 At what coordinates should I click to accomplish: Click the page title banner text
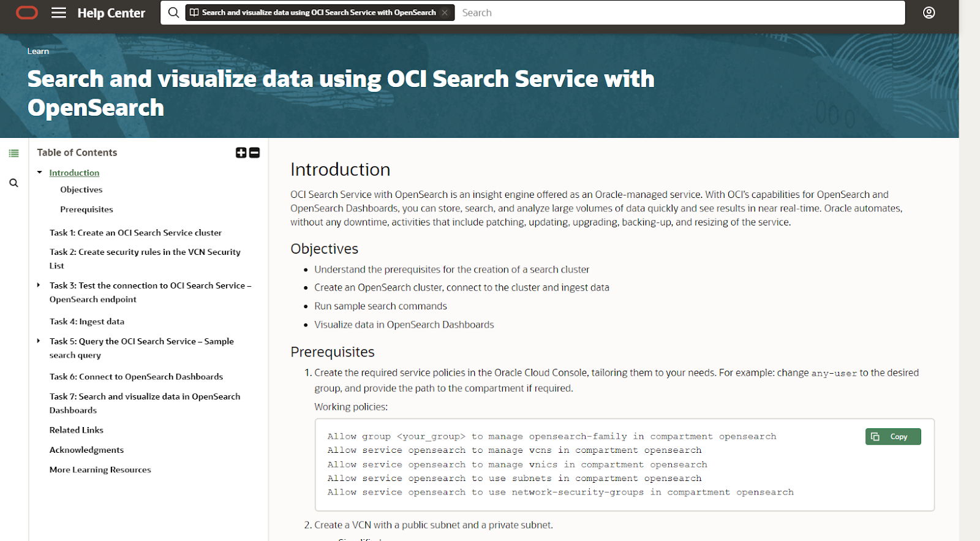tap(341, 93)
